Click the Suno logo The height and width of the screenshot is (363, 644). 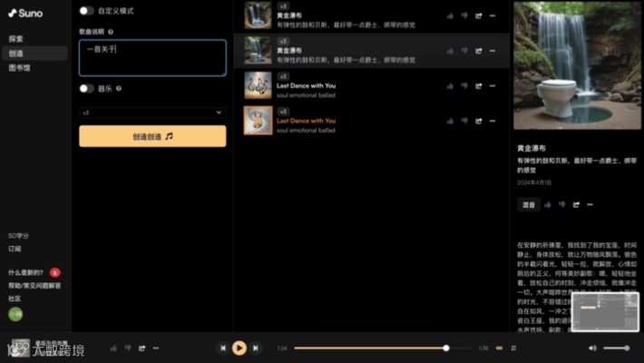pyautogui.click(x=25, y=13)
